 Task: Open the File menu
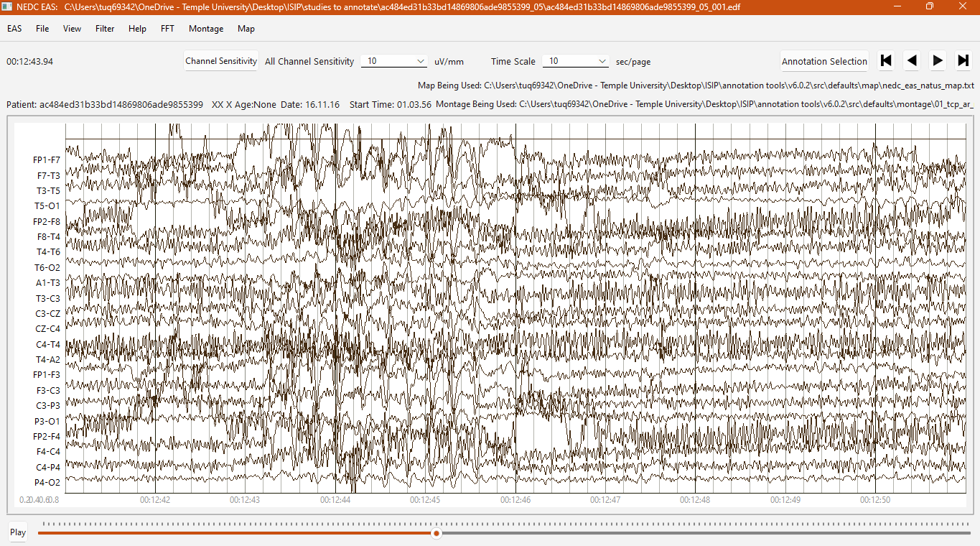coord(42,29)
